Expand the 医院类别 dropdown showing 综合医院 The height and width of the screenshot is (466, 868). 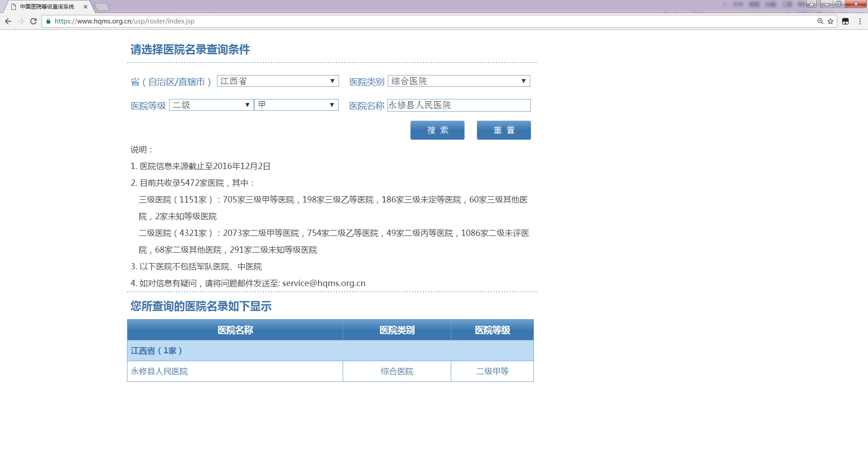pos(459,81)
